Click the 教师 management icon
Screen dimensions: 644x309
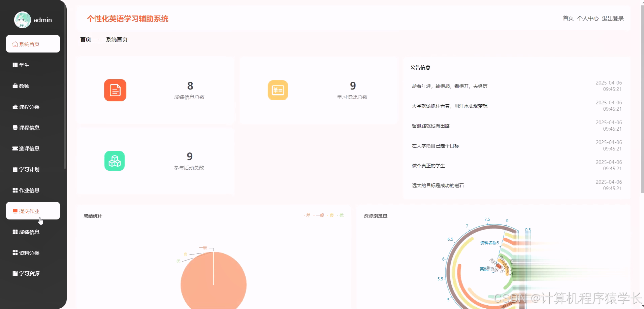15,86
